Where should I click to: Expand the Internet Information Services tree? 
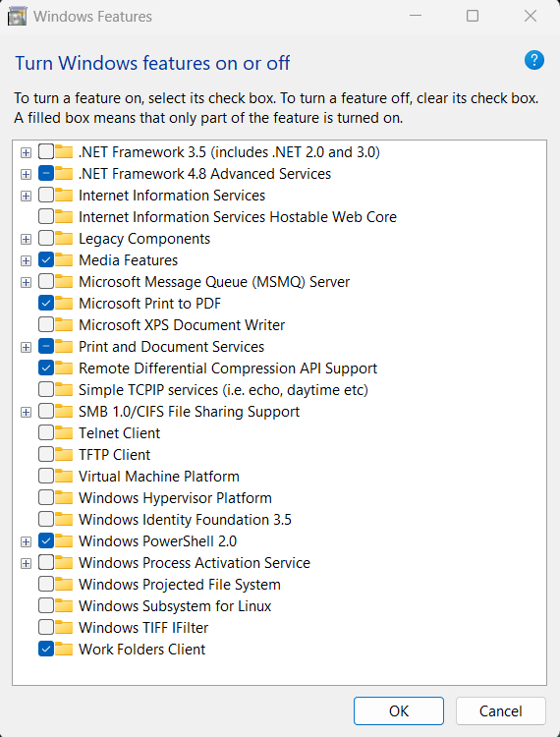tap(26, 196)
